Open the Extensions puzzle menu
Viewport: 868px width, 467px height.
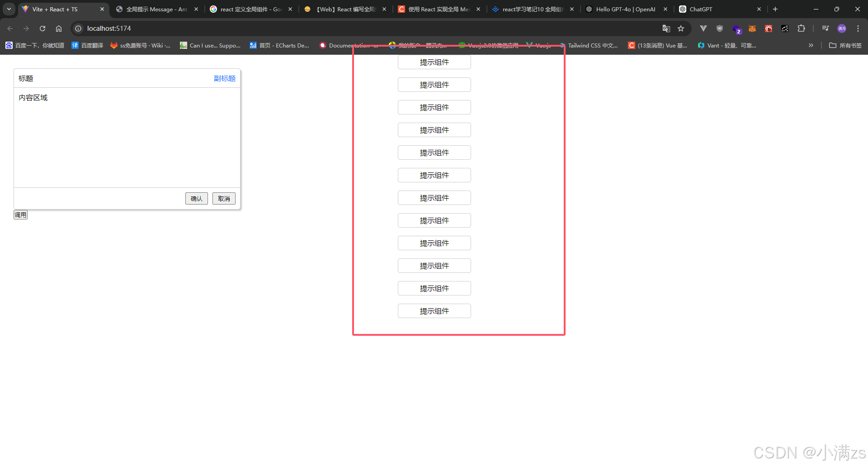pos(801,29)
